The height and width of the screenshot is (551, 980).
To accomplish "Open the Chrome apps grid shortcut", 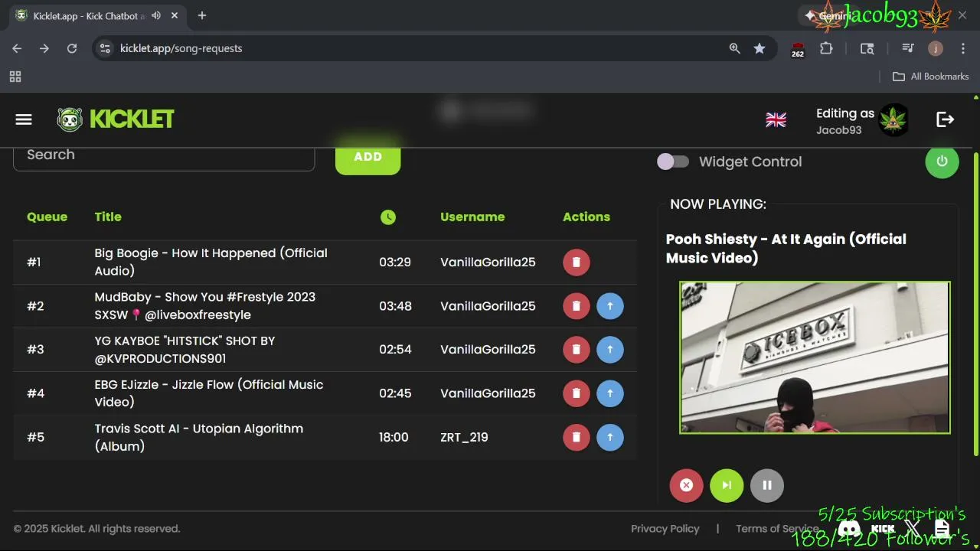I will coord(15,77).
